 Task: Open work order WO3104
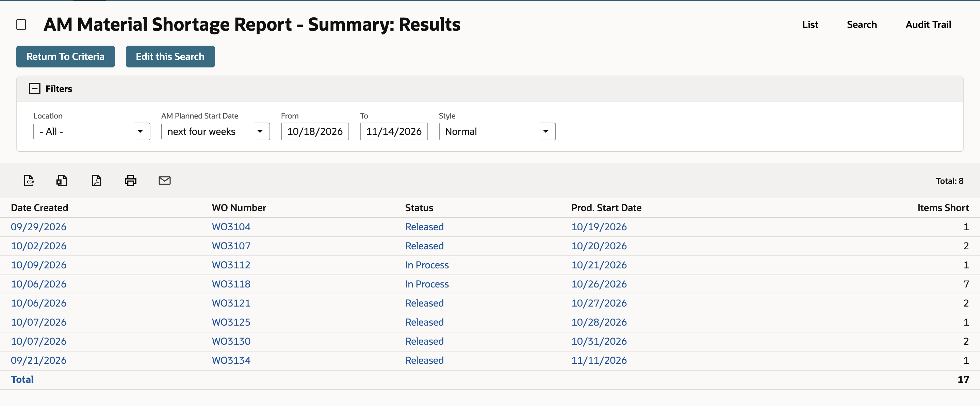pos(231,227)
